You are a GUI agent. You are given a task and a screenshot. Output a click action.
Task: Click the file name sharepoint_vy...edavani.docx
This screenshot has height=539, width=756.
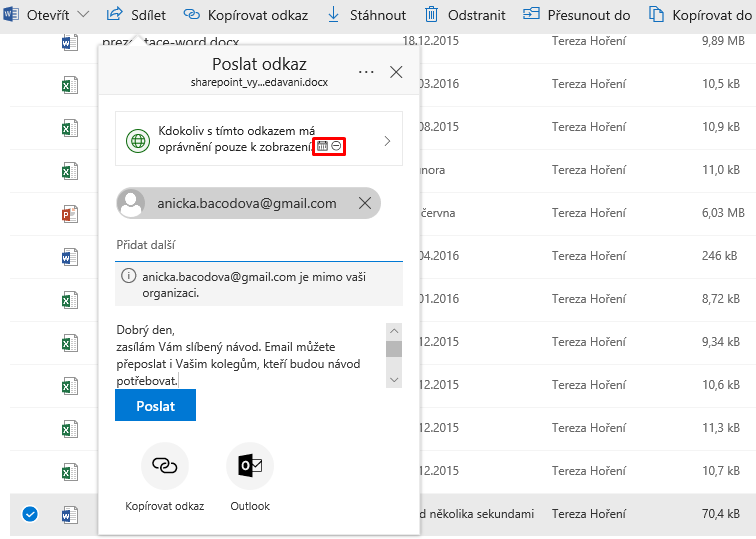(x=259, y=82)
